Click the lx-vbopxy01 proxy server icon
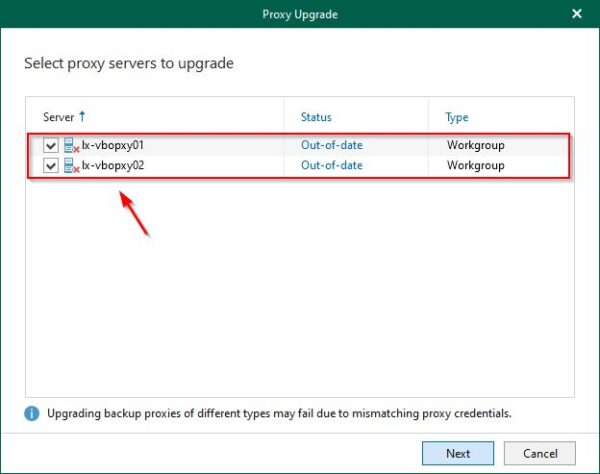 click(72, 145)
